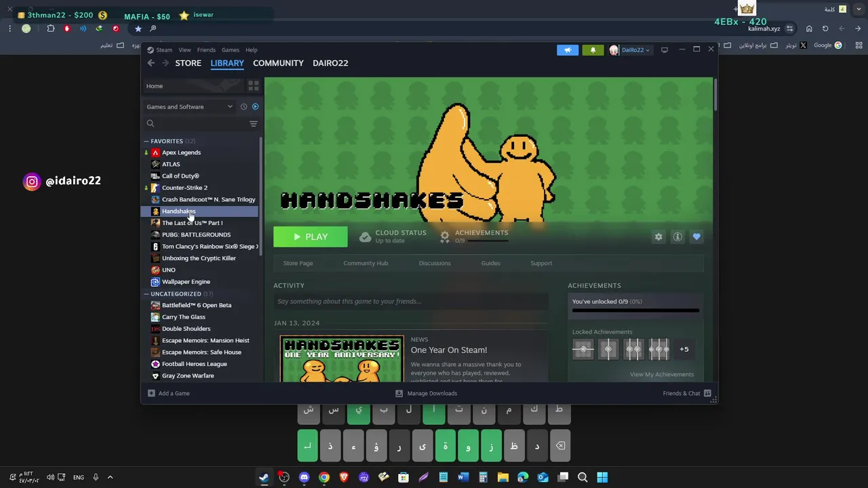Select Crash Bandicoot N. Sane Trilogy
The height and width of the screenshot is (488, 868).
coord(208,199)
